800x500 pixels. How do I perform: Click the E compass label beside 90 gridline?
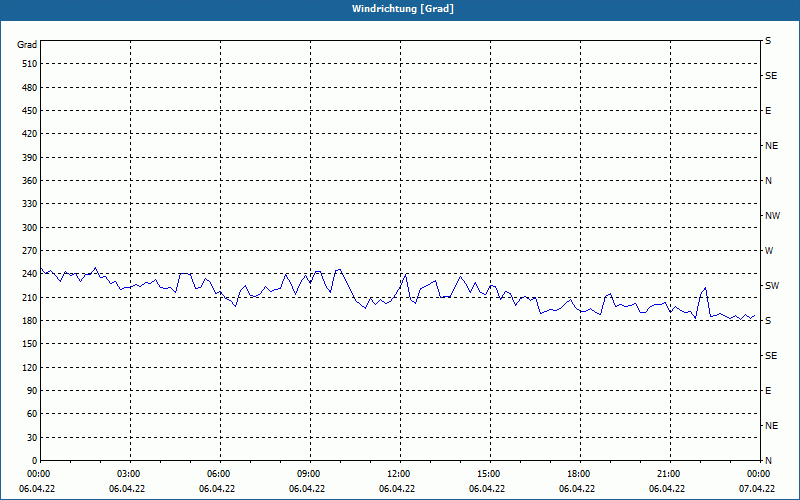click(768, 391)
